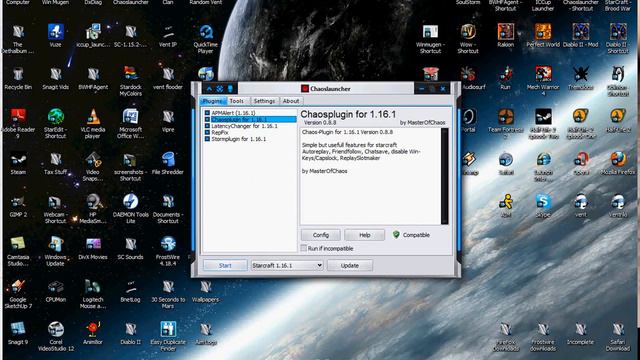Click inside the Chaos-Plugin description text box

coord(371,176)
